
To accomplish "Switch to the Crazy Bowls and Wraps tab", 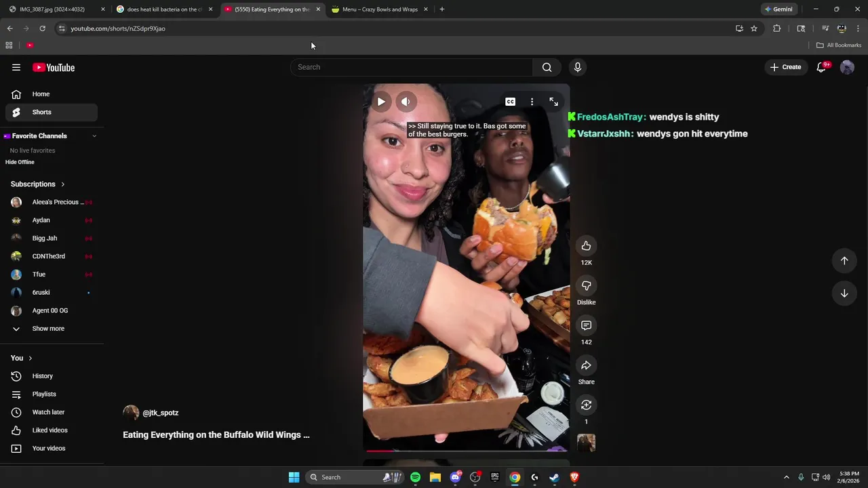I will (x=380, y=9).
